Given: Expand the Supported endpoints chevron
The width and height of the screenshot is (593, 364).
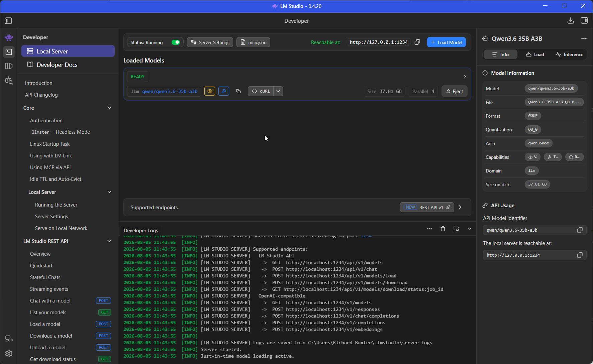Looking at the screenshot, I should point(460,207).
